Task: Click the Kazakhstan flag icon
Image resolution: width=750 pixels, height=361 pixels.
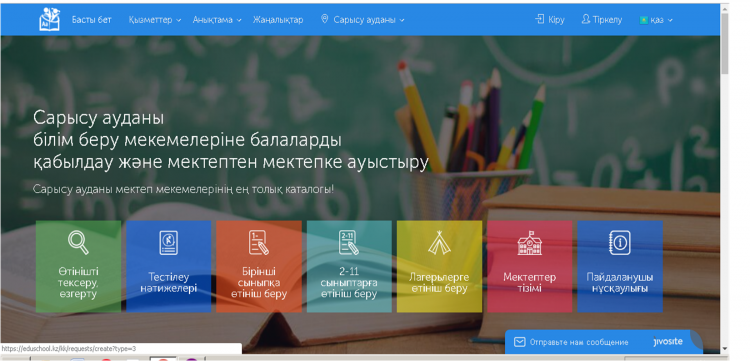Action: click(644, 20)
